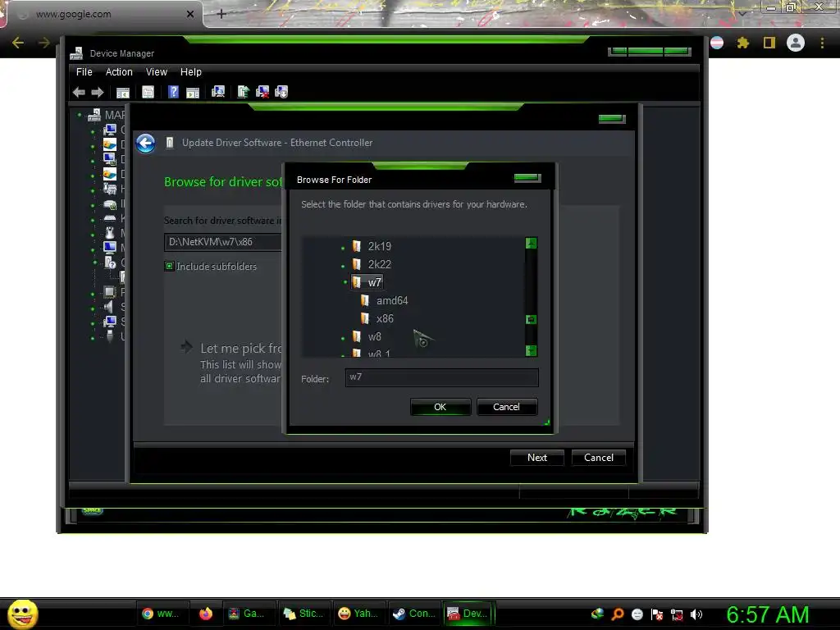Click the keyboard device category icon in tree
The width and height of the screenshot is (840, 630).
(x=110, y=217)
